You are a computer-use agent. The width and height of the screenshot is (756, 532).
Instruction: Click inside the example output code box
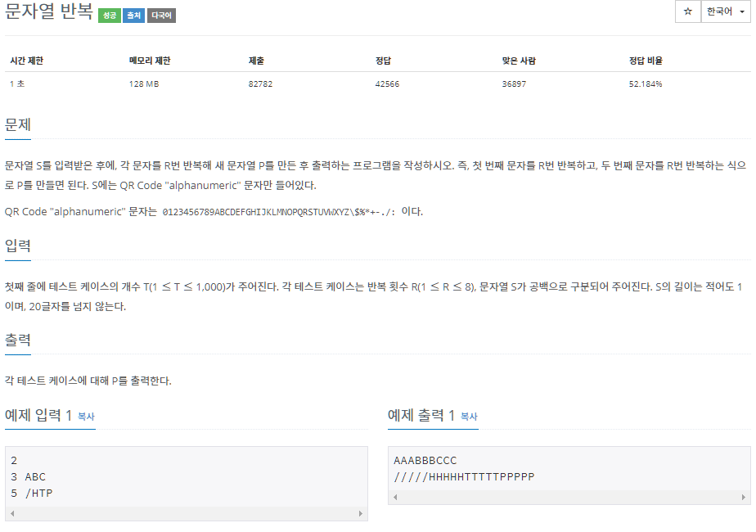tap(569, 468)
